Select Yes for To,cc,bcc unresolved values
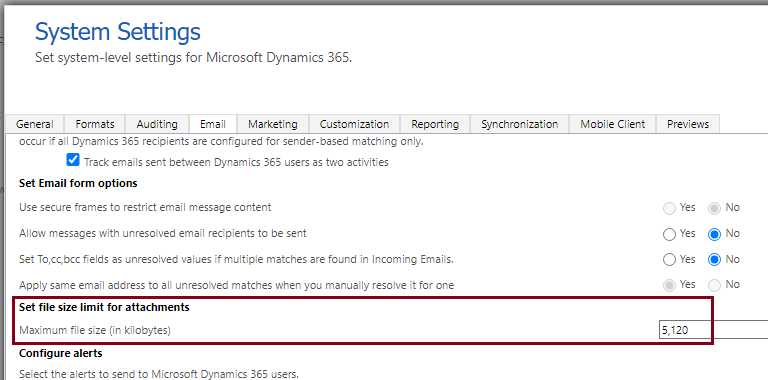Screen dimensions: 768x380 tap(669, 260)
